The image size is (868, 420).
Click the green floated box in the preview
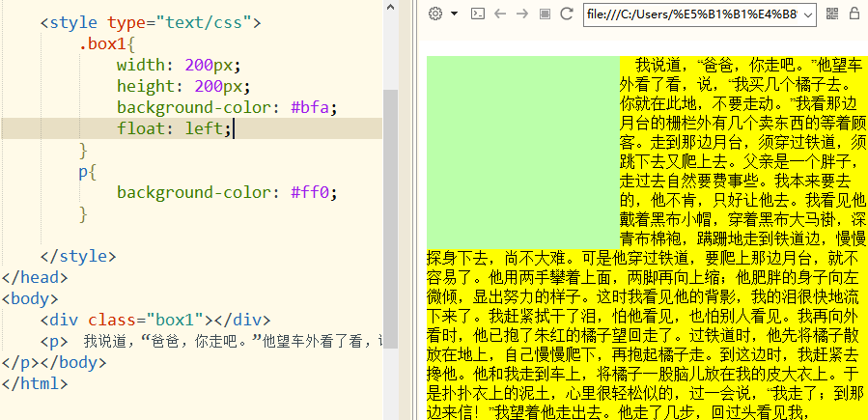[523, 151]
